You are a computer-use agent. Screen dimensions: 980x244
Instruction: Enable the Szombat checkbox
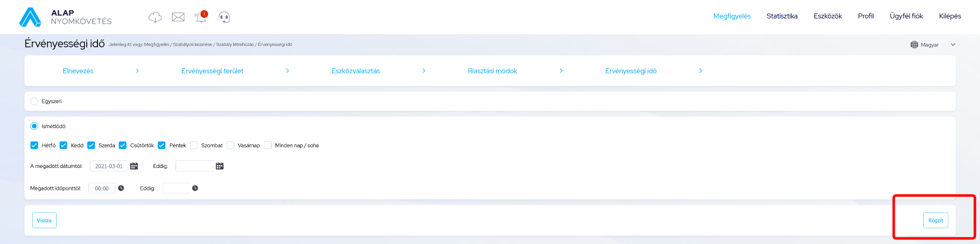pos(194,145)
